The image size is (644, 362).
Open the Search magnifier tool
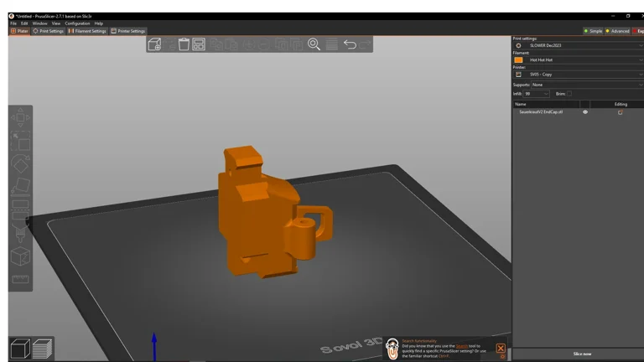pos(314,44)
